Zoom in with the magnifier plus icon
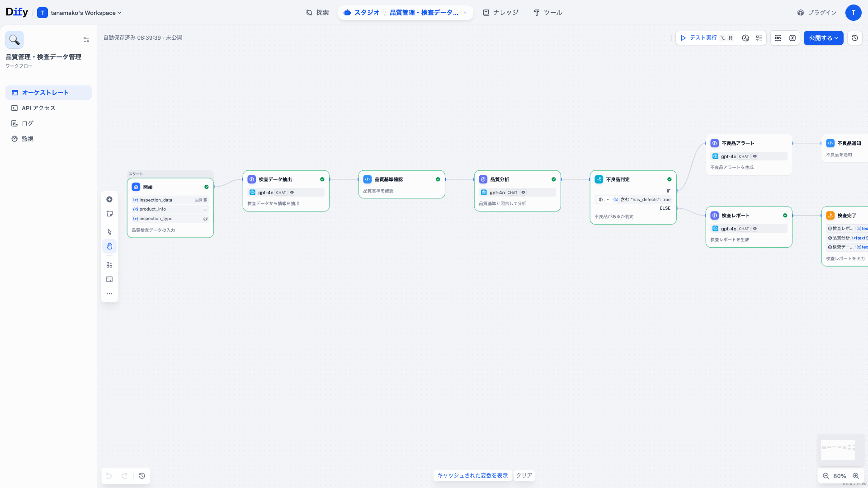Screen dimensions: 868x488 856,476
